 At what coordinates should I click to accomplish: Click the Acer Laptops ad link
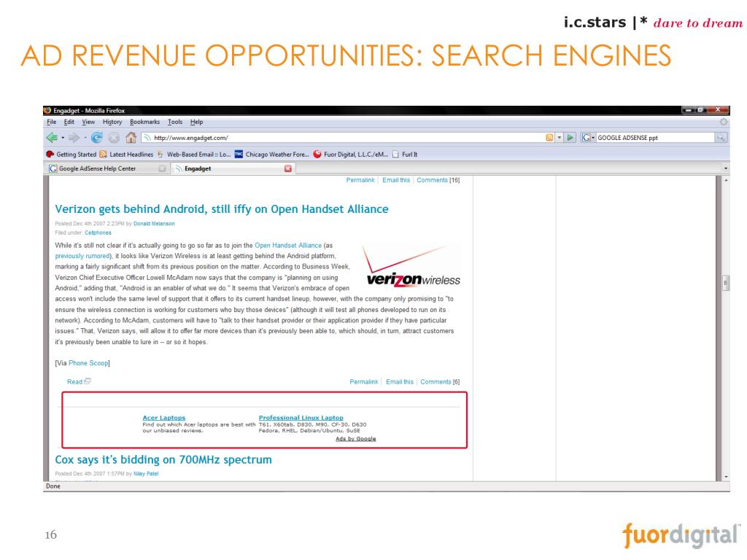coord(164,418)
